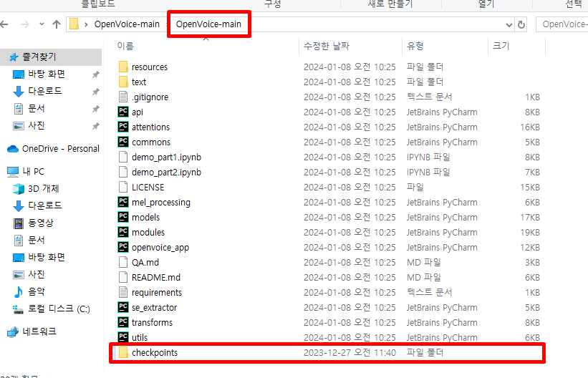Select the transforms PyCharm file icon
The height and width of the screenshot is (378, 588).
pos(123,322)
